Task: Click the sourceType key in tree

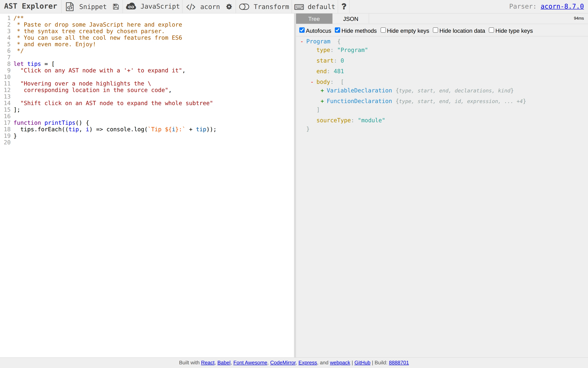Action: pos(334,120)
